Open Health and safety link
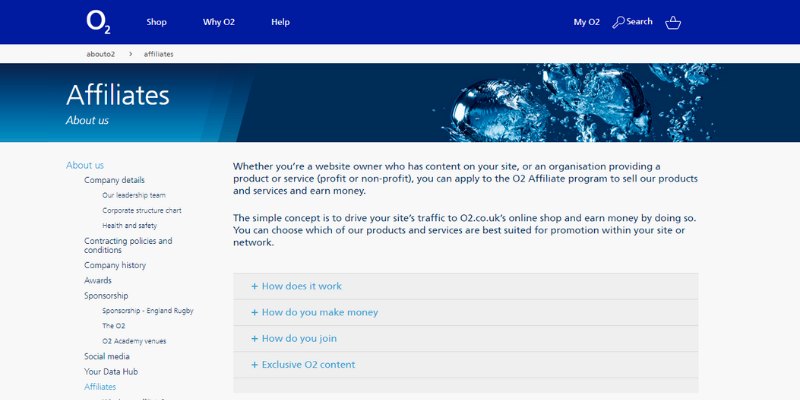 coord(130,226)
